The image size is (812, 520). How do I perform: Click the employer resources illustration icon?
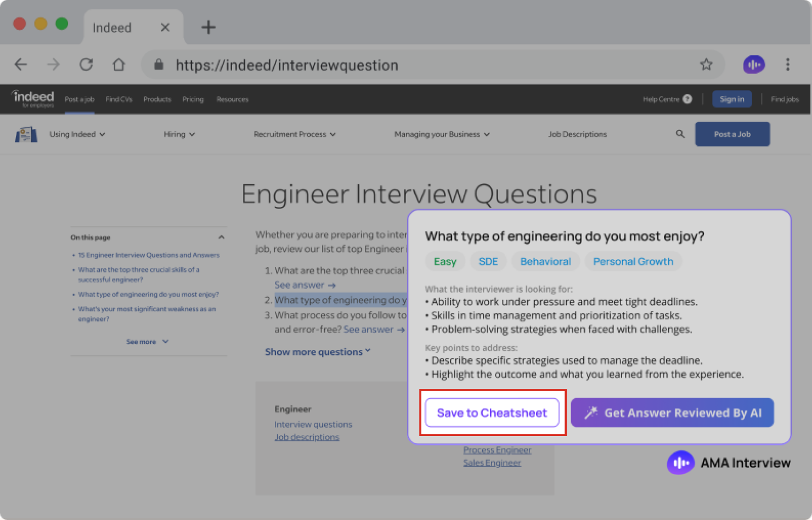(26, 134)
